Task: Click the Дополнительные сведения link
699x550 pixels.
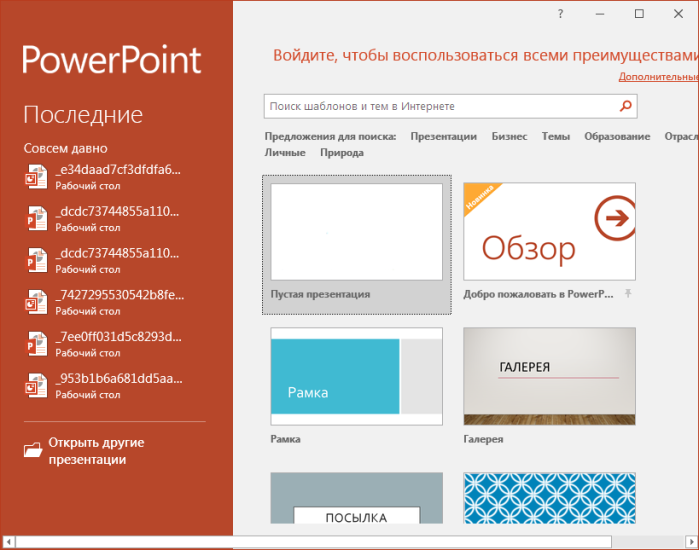Action: [658, 77]
